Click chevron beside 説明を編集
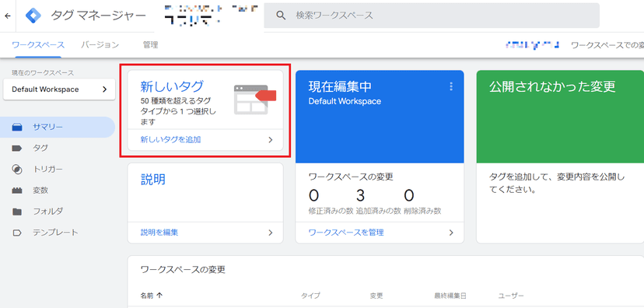 (270, 233)
